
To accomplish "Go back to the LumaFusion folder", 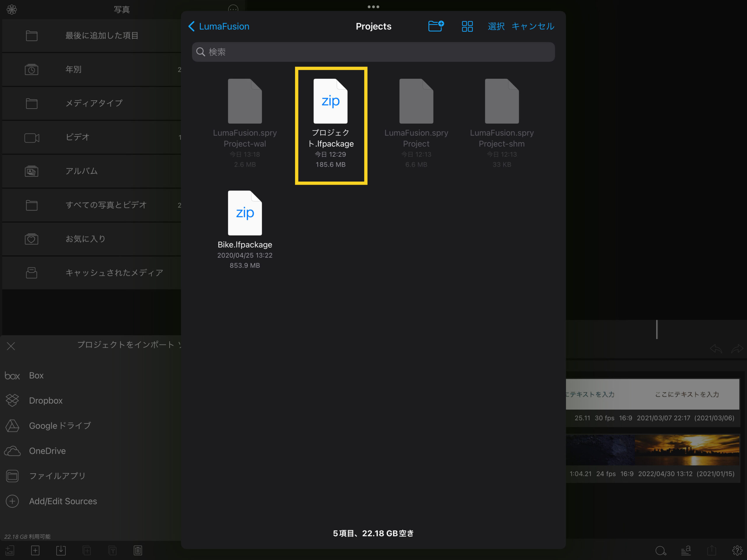I will 219,26.
